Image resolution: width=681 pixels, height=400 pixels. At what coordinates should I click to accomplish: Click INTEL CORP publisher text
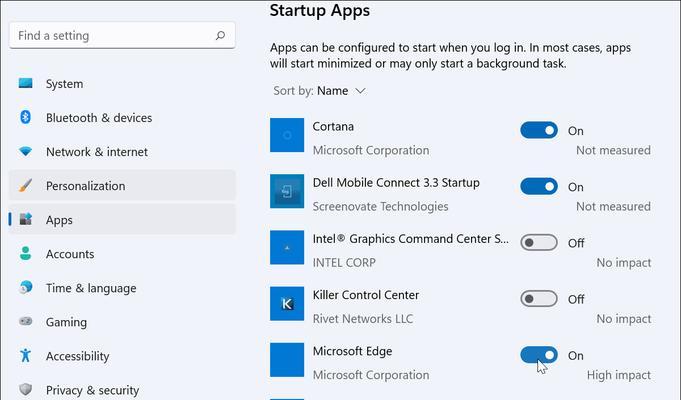(344, 262)
